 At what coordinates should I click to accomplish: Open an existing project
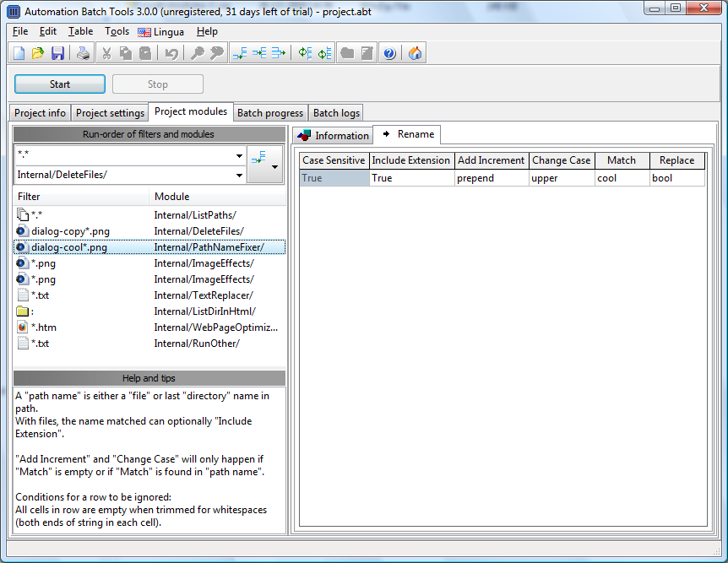pyautogui.click(x=37, y=52)
